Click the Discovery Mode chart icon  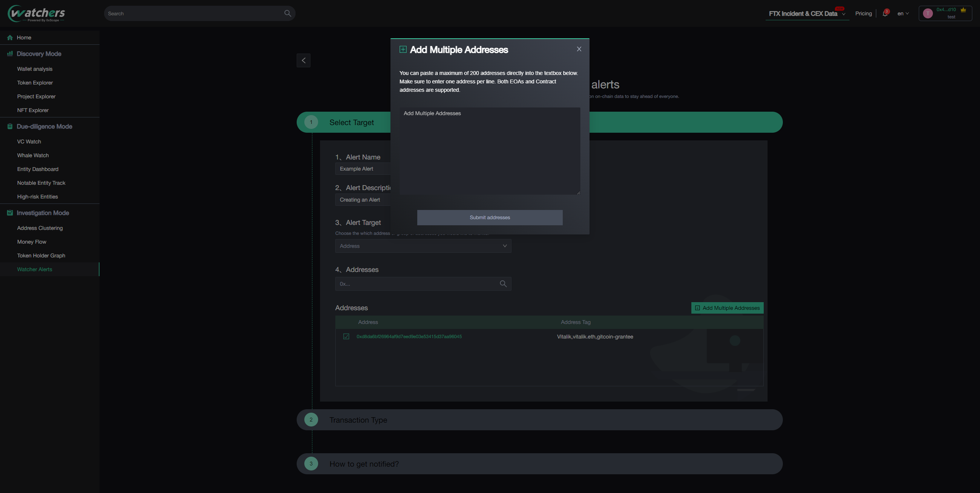pyautogui.click(x=10, y=54)
